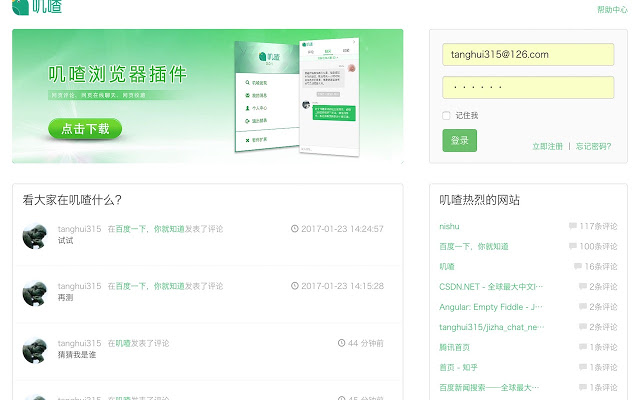Check the 记住我 remember me checkbox
The height and width of the screenshot is (400, 640).
point(446,116)
